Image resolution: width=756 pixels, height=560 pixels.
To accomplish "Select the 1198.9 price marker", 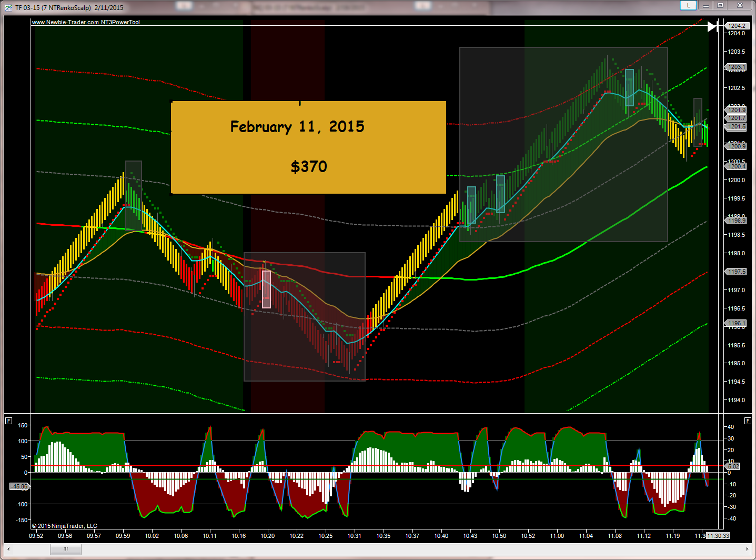I will (x=735, y=221).
